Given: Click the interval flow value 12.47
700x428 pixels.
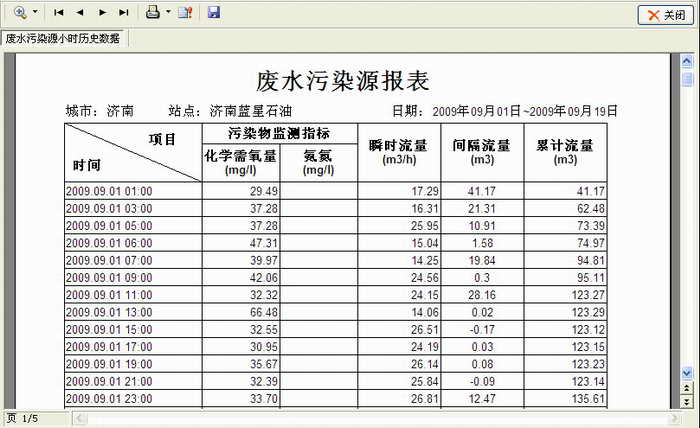Looking at the screenshot, I should [x=482, y=399].
